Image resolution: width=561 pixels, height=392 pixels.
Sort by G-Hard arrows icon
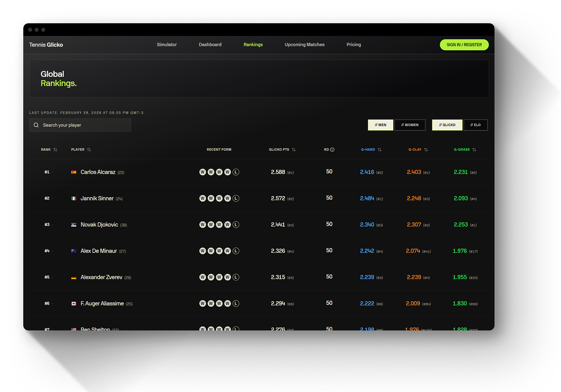point(379,150)
